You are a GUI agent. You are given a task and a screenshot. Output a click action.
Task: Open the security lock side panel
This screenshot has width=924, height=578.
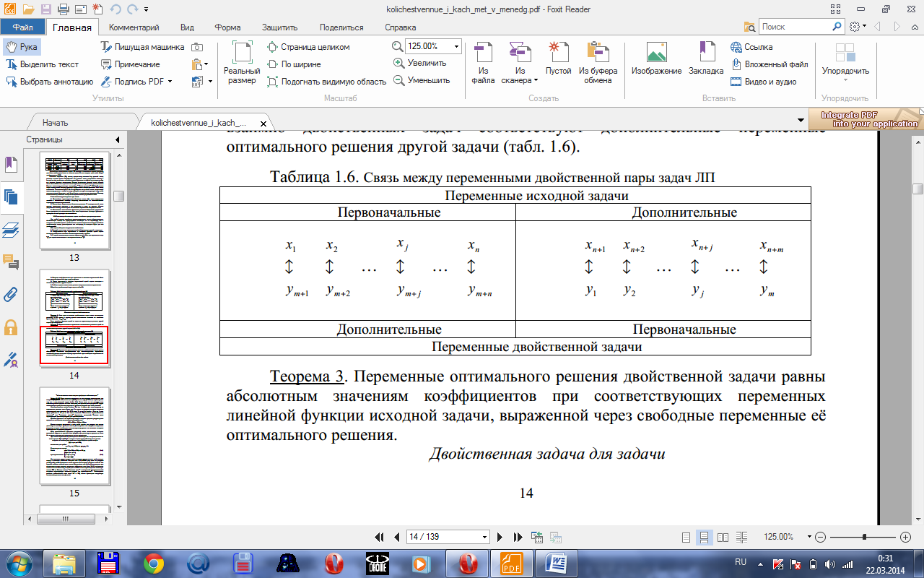tap(11, 327)
